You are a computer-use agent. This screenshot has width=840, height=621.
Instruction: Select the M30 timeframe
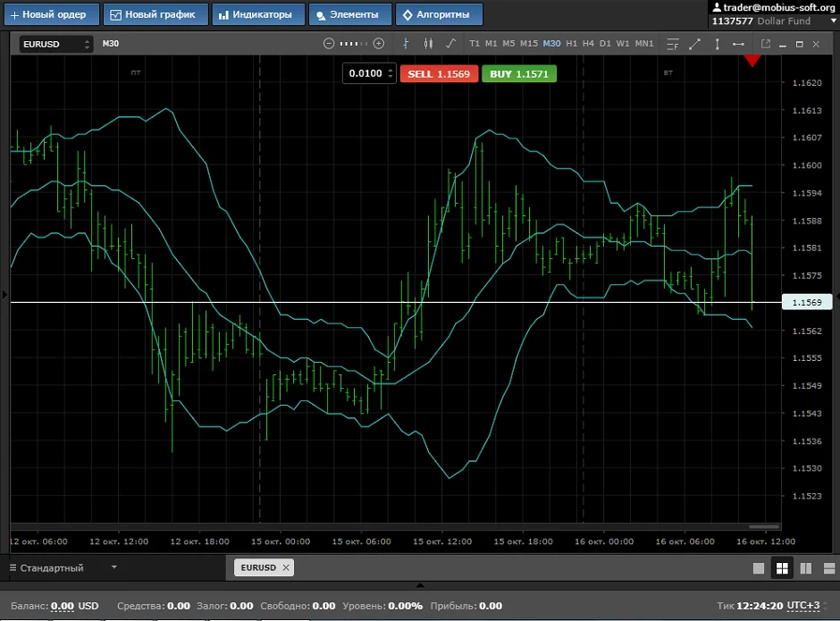tap(551, 44)
